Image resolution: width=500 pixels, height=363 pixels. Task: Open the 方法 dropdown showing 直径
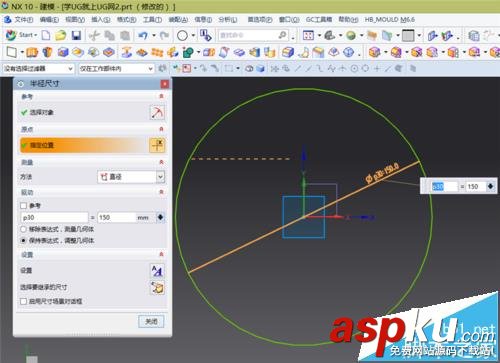[131, 177]
